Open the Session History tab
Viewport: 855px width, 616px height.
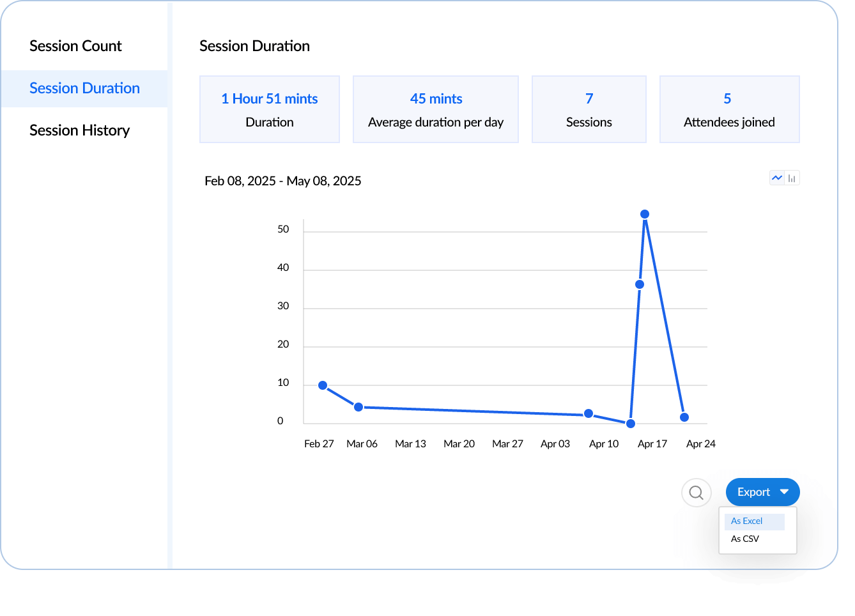[x=79, y=130]
